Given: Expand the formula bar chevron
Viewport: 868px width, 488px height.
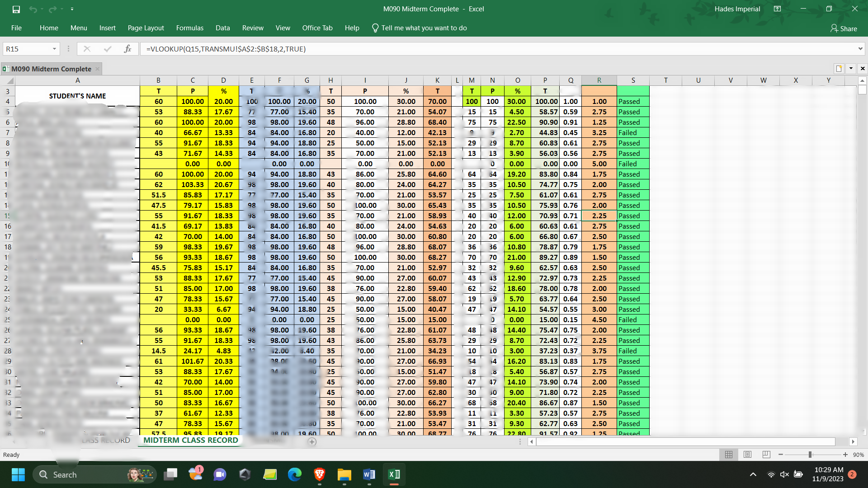Looking at the screenshot, I should [860, 49].
